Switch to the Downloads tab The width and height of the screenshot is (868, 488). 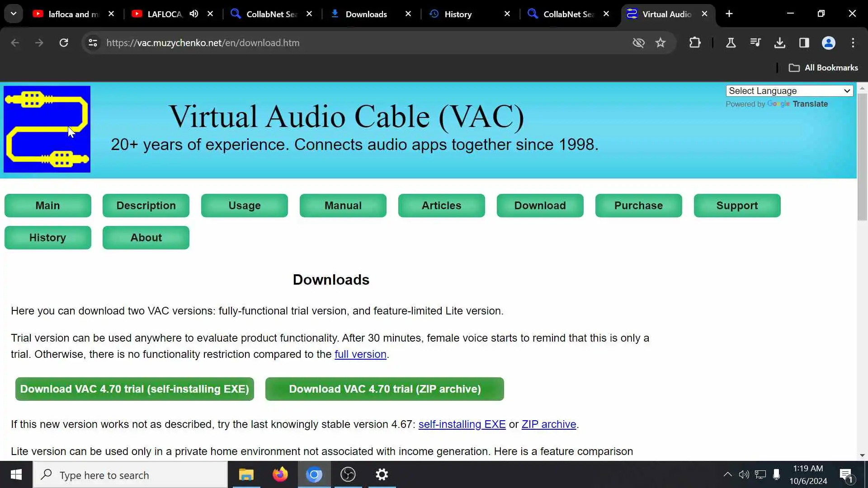tap(366, 14)
